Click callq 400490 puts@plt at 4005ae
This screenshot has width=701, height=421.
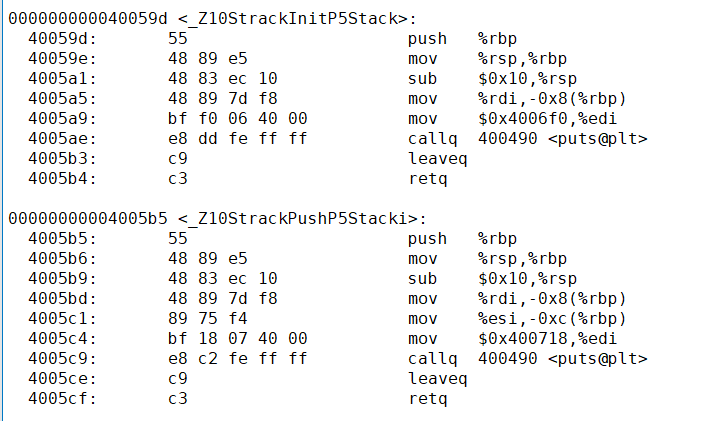tap(528, 139)
